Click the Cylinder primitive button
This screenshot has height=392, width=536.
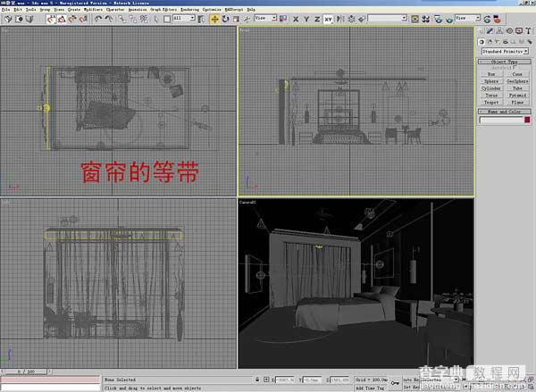pos(491,88)
